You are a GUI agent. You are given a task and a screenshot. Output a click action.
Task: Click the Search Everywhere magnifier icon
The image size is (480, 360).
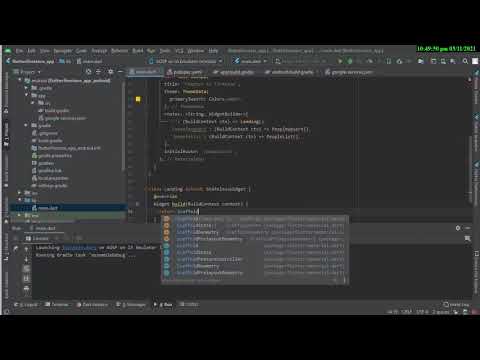pos(465,61)
